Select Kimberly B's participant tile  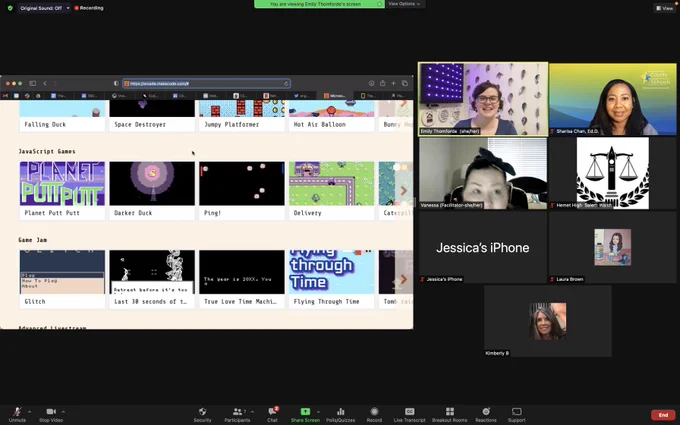(548, 321)
